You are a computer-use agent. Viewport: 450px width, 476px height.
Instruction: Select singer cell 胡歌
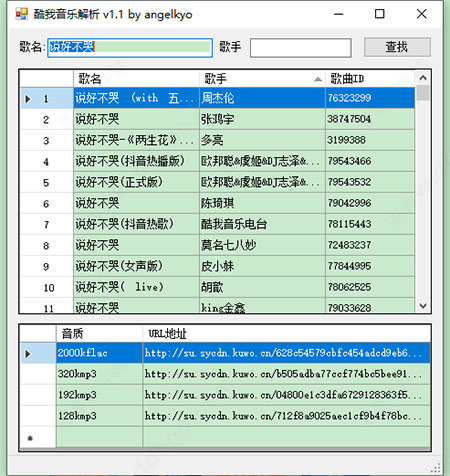(x=262, y=287)
